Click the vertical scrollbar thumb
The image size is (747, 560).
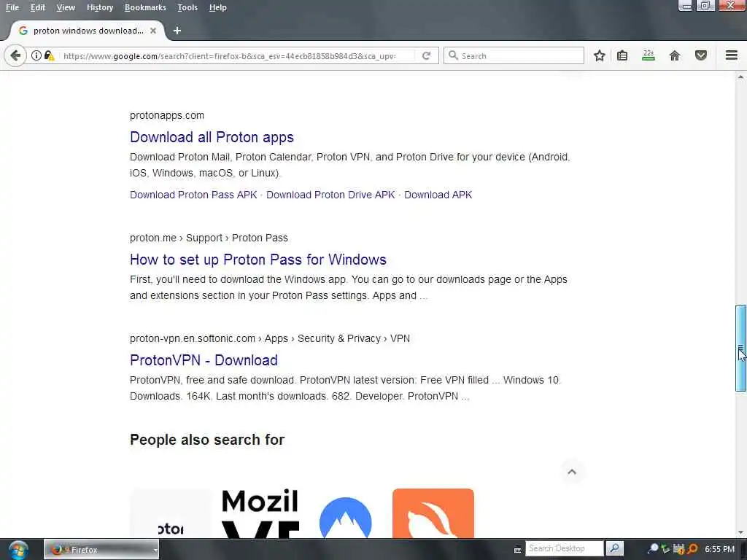740,348
